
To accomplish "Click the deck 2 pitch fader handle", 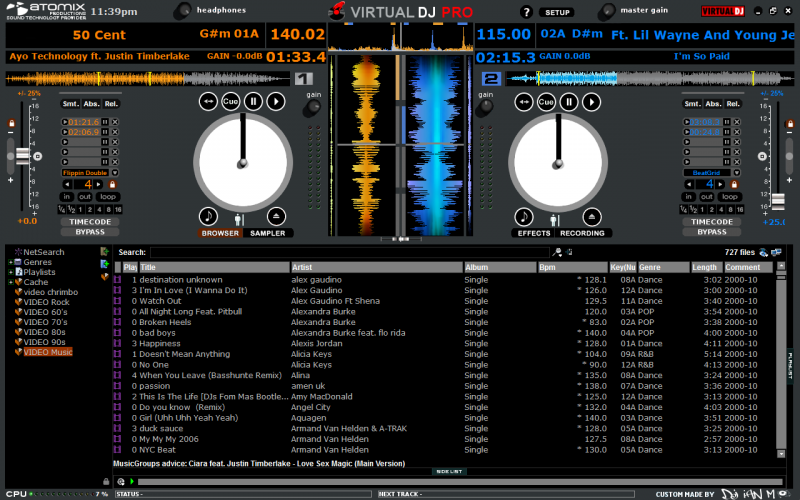I will (778, 202).
